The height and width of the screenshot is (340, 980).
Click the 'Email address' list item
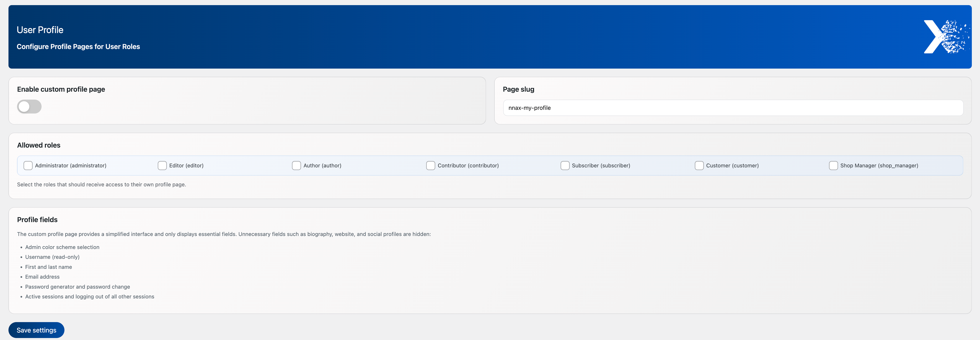click(x=43, y=277)
